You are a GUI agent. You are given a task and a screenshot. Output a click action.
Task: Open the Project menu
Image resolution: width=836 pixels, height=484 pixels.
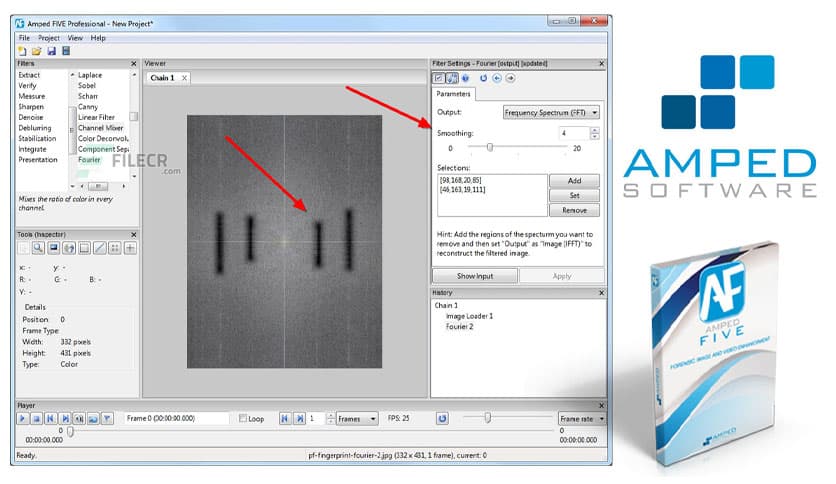[49, 38]
